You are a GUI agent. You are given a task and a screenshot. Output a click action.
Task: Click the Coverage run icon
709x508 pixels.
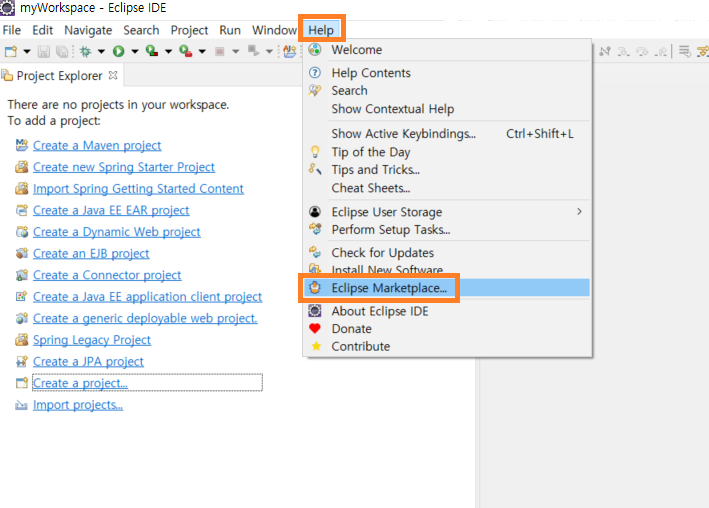pyautogui.click(x=152, y=52)
